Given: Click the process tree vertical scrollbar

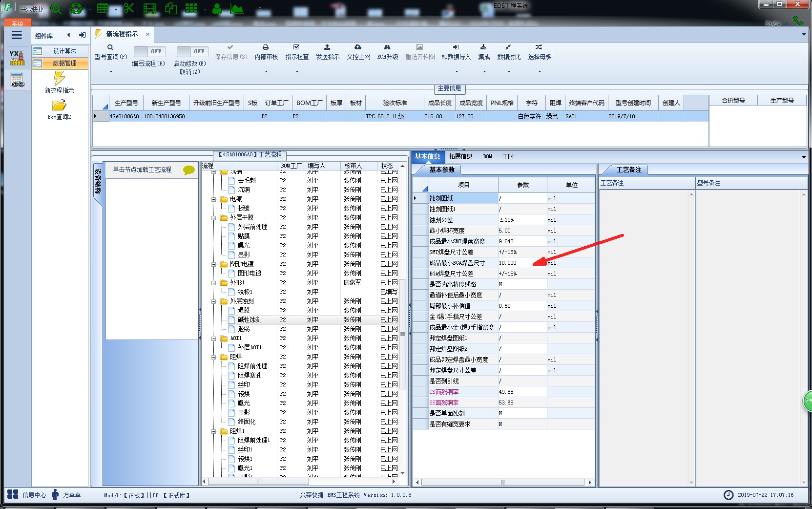Looking at the screenshot, I should pos(403,334).
